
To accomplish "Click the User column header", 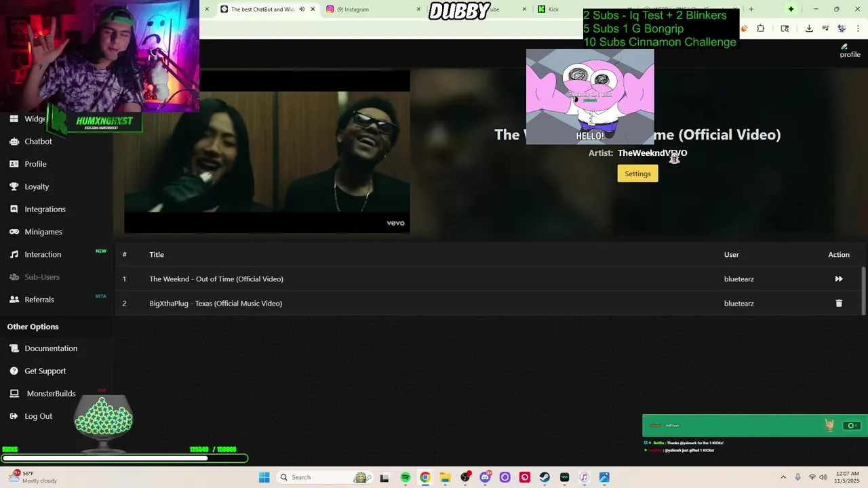I will 731,255.
